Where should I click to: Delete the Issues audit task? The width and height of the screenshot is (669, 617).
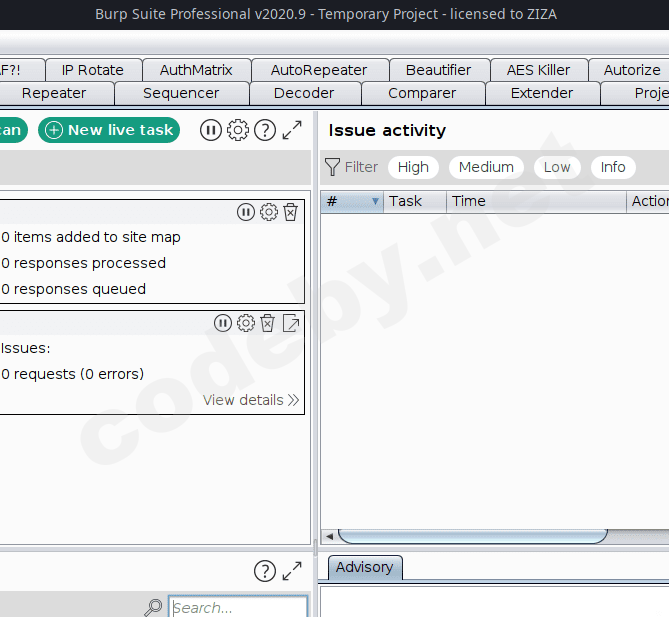point(268,323)
